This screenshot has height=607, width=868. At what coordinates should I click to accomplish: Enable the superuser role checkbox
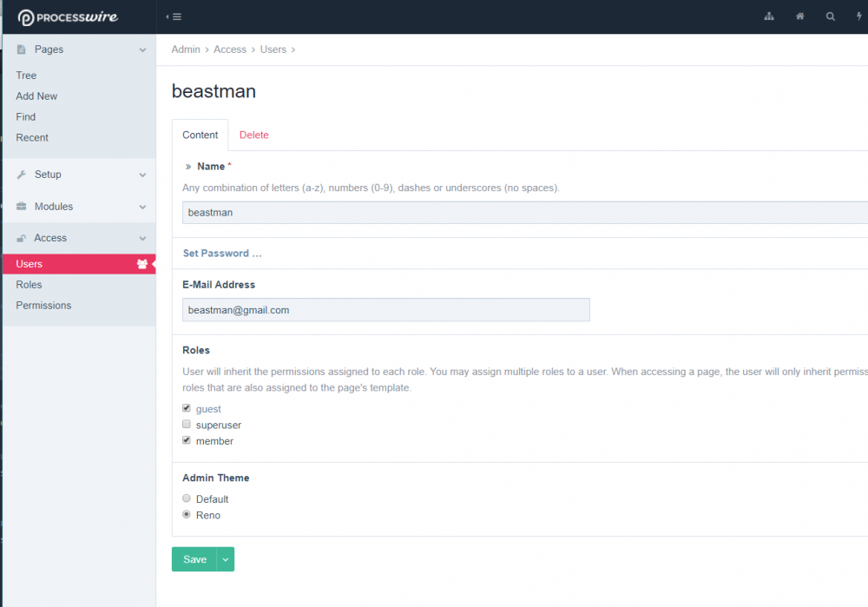click(x=187, y=425)
